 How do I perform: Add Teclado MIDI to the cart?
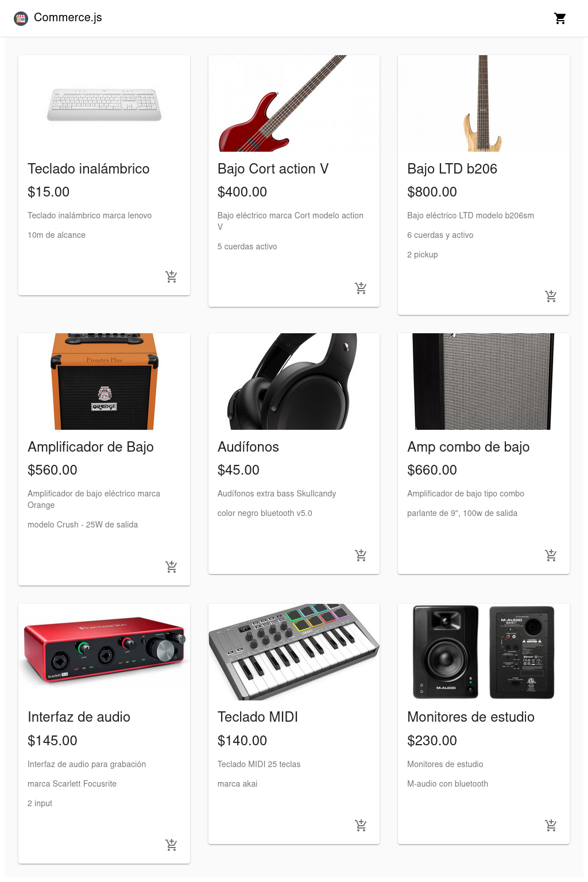(x=361, y=825)
